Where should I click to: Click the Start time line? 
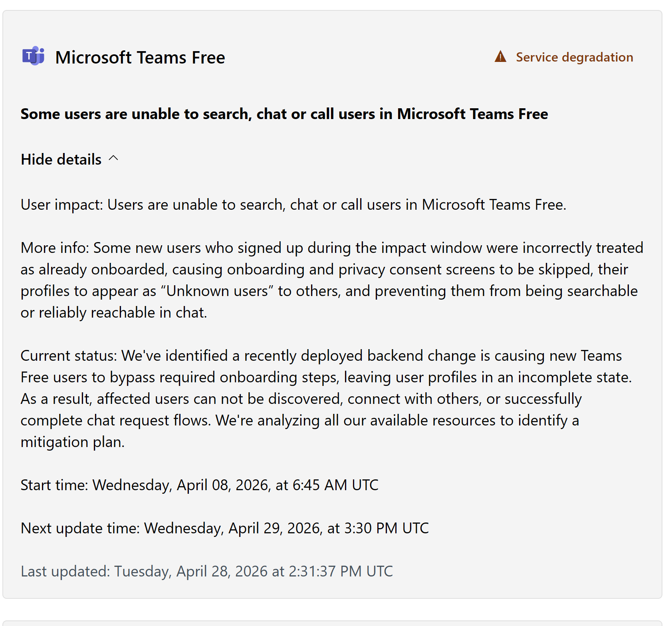point(200,485)
